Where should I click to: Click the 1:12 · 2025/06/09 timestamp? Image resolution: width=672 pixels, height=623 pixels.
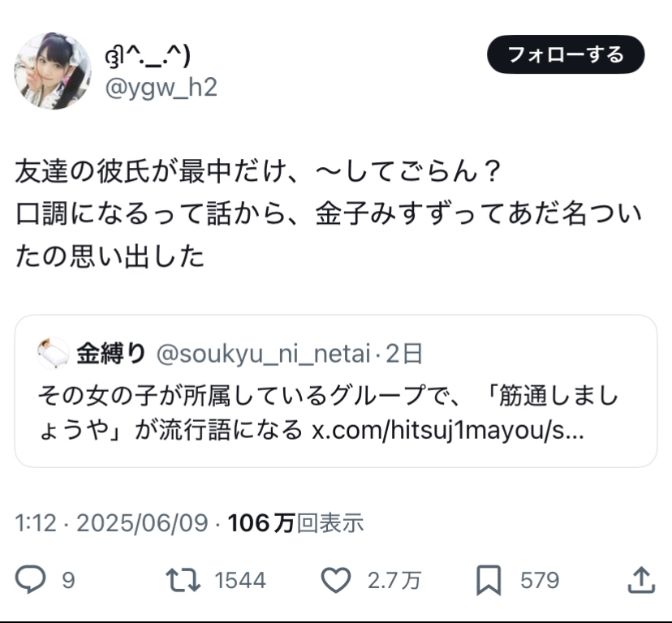point(112,523)
